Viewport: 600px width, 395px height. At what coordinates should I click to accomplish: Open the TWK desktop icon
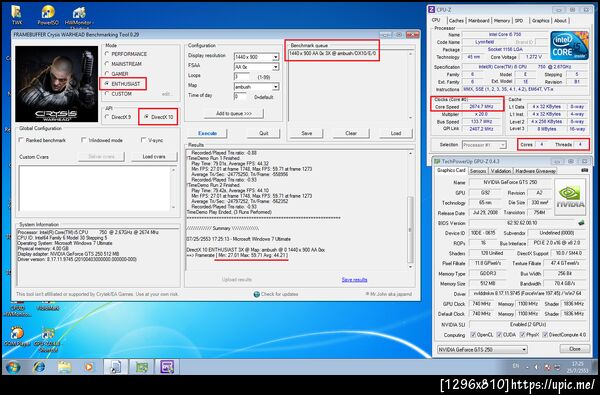[x=17, y=15]
